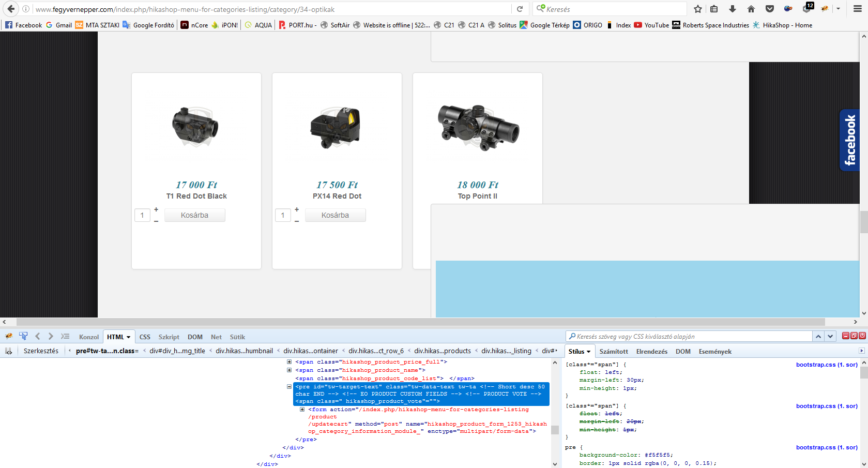The width and height of the screenshot is (868, 468).
Task: Collapse the highlighted pre tw-target-text node
Action: pos(289,387)
